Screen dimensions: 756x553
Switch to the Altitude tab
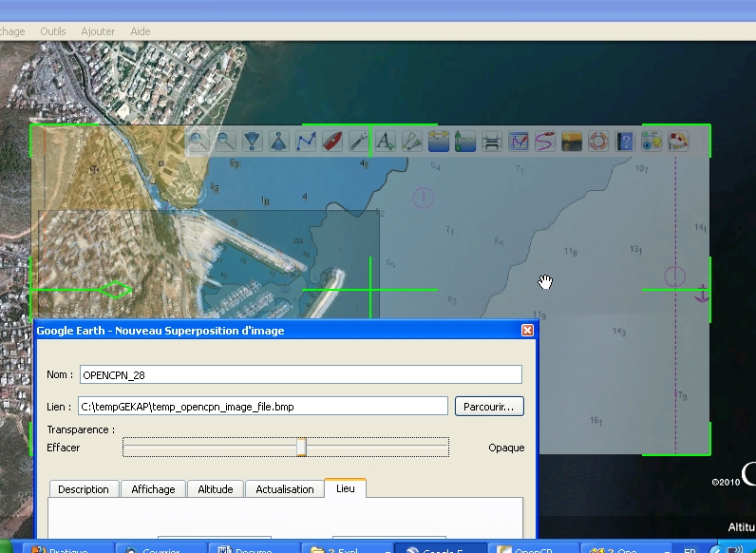point(216,489)
